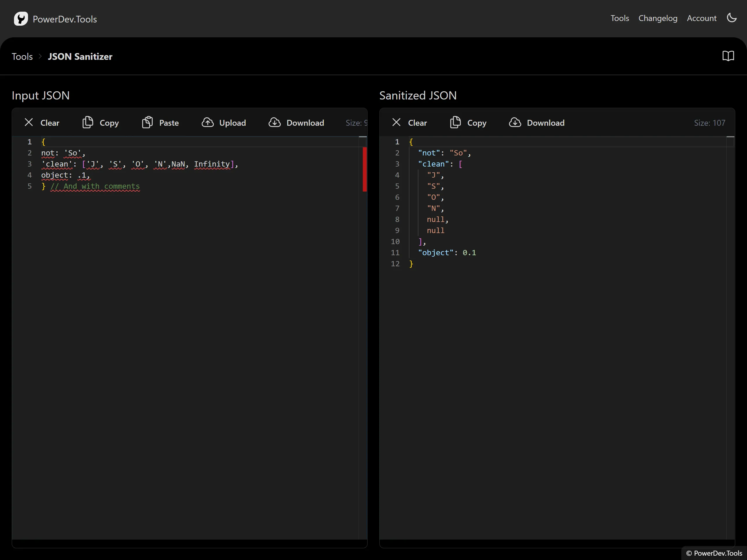The height and width of the screenshot is (560, 747).
Task: Click line number 5 in input editor gutter
Action: pyautogui.click(x=30, y=186)
